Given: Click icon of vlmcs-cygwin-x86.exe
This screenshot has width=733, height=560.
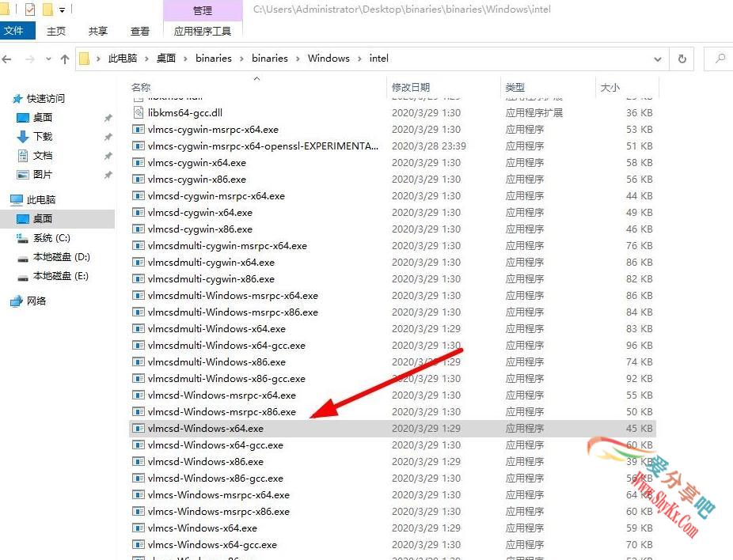Looking at the screenshot, I should pyautogui.click(x=138, y=180).
